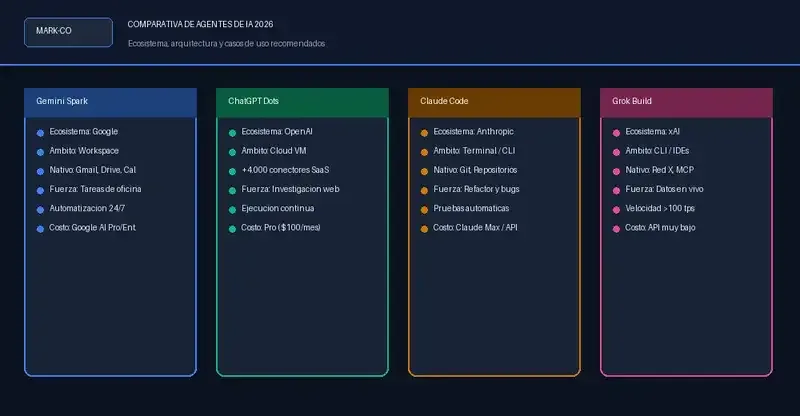
Task: Click the text 'Ambito: CLI / IDEs'
Action: pos(657,151)
